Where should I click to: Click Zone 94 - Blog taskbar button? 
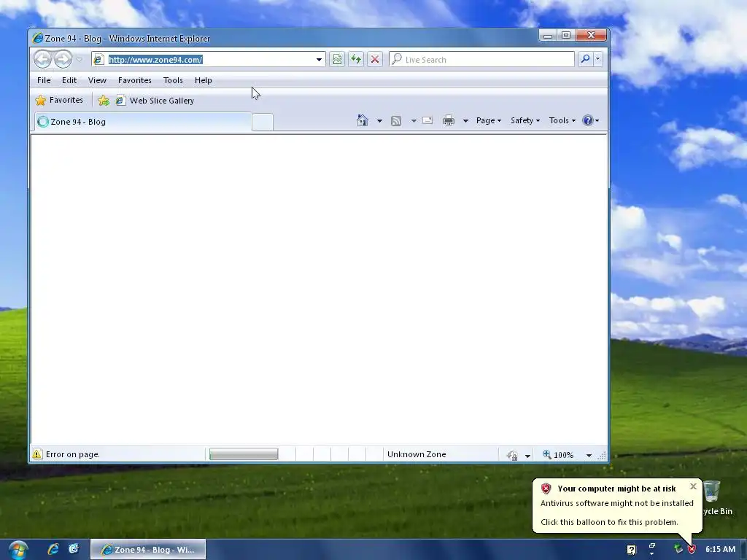coord(148,550)
